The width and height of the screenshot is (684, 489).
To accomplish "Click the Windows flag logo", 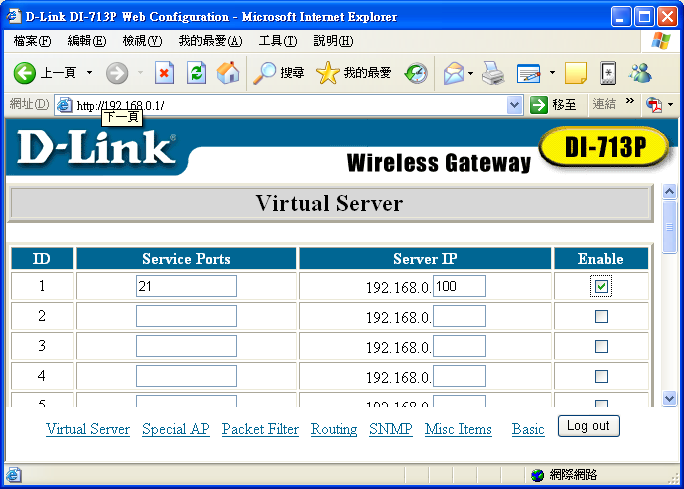I will [660, 41].
